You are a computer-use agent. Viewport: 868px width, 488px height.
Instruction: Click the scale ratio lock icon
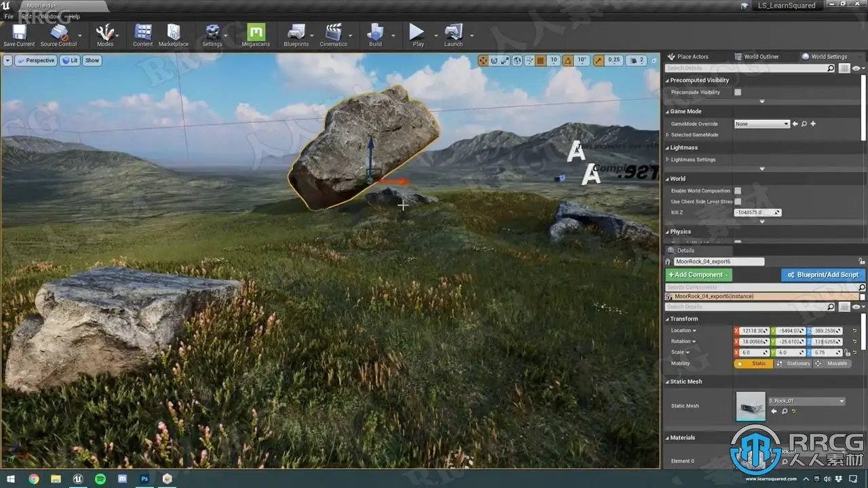(x=846, y=352)
